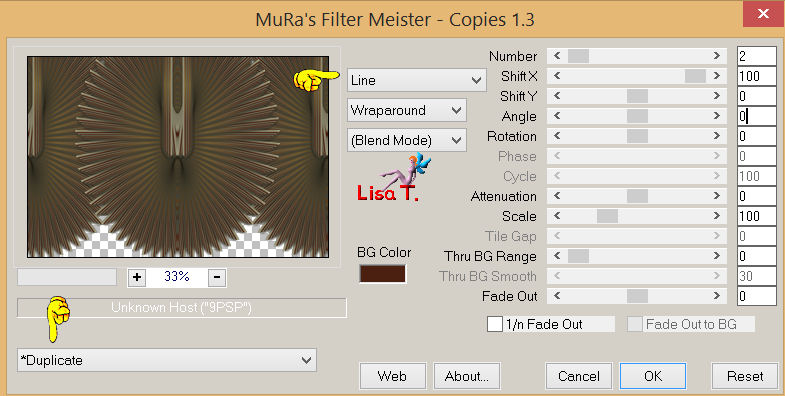Zoom in preview with plus button
Image resolution: width=785 pixels, height=396 pixels.
click(x=137, y=277)
